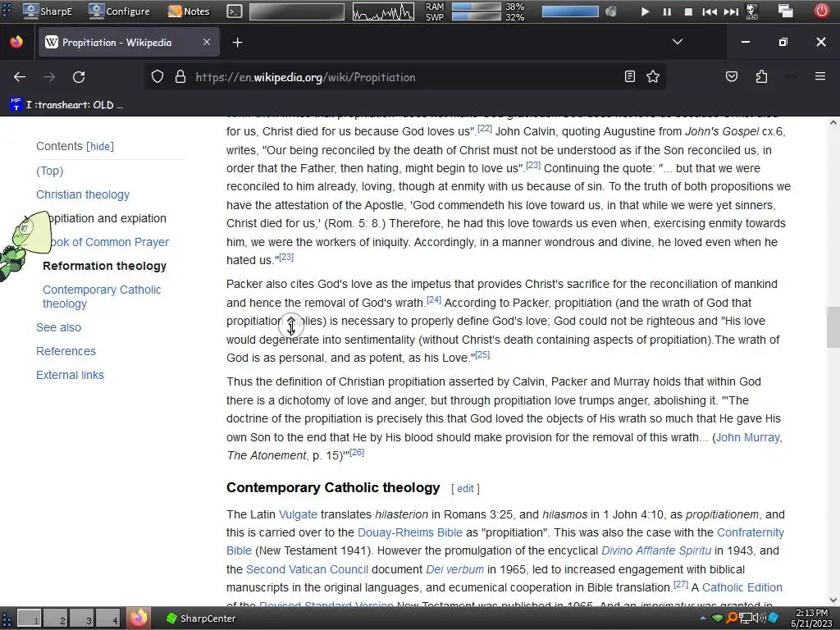Open the SharpE launcher
This screenshot has width=840, height=630.
coord(47,11)
